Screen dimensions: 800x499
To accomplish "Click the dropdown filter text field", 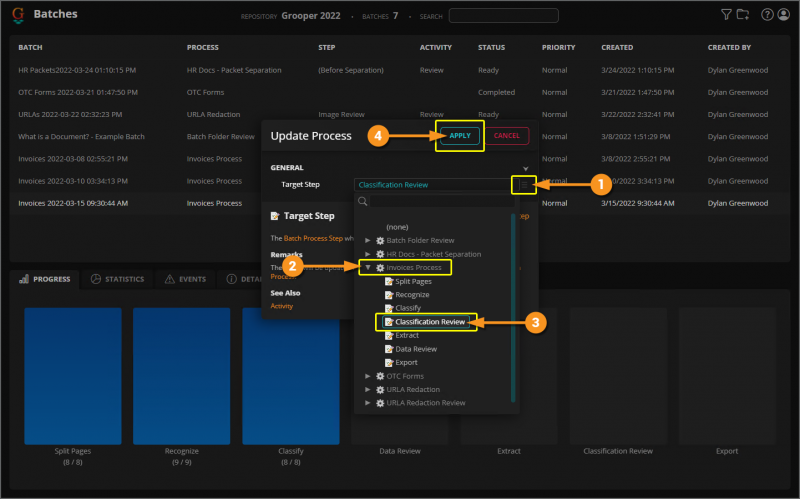I will click(442, 202).
